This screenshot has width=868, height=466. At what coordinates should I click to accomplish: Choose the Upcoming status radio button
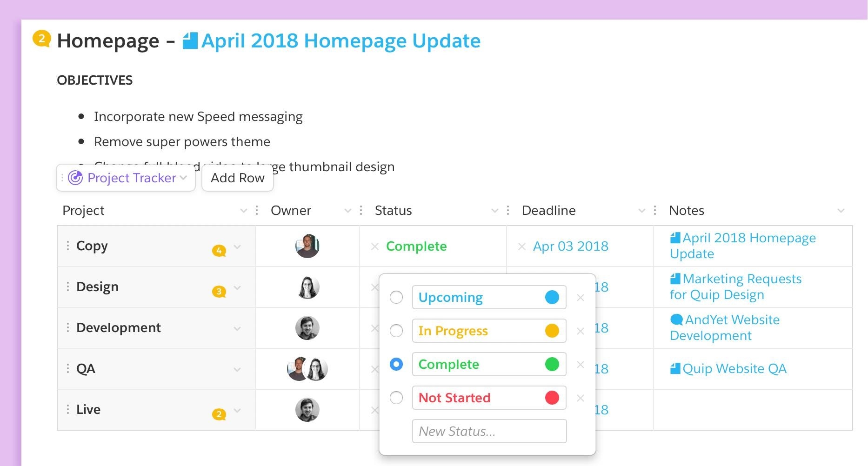(396, 297)
